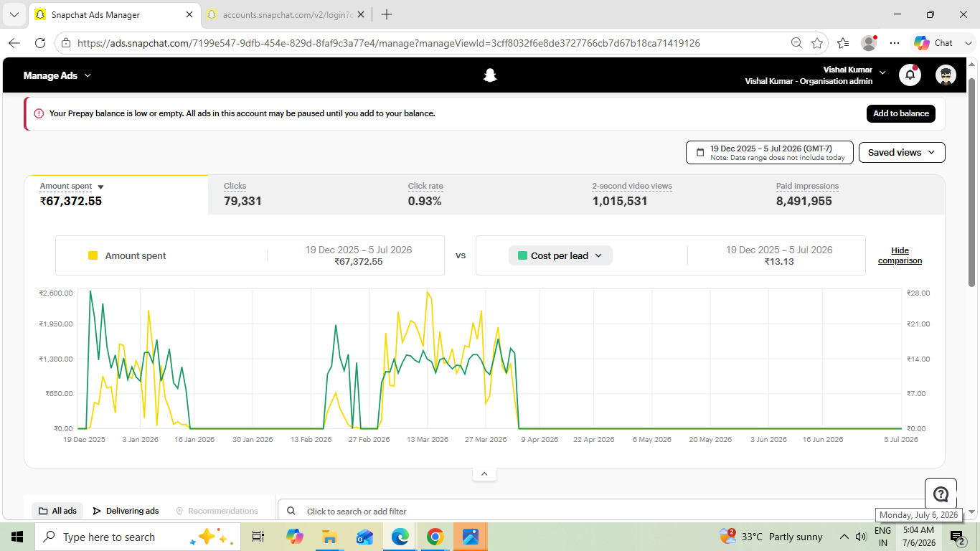Screen dimensions: 980x551
Task: Open the Copilot taskbar icon
Action: pyautogui.click(x=294, y=537)
